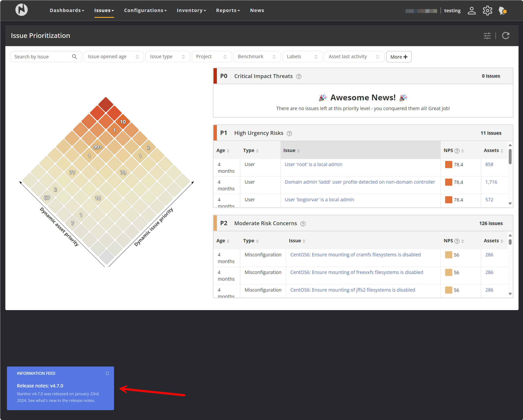
Task: Open the Dashboards menu
Action: coord(67,10)
